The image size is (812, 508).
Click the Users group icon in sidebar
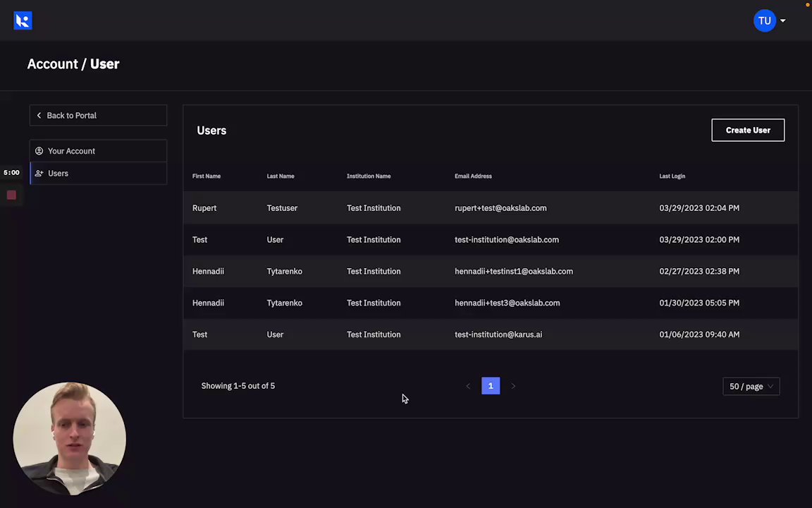39,174
